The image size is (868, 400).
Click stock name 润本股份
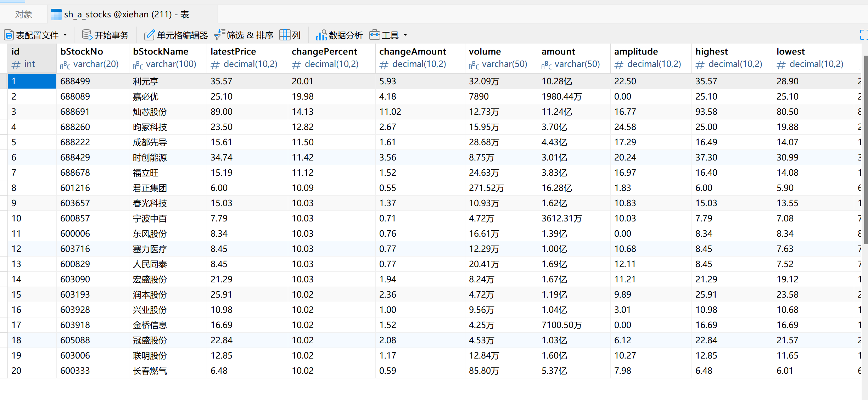[x=150, y=294]
